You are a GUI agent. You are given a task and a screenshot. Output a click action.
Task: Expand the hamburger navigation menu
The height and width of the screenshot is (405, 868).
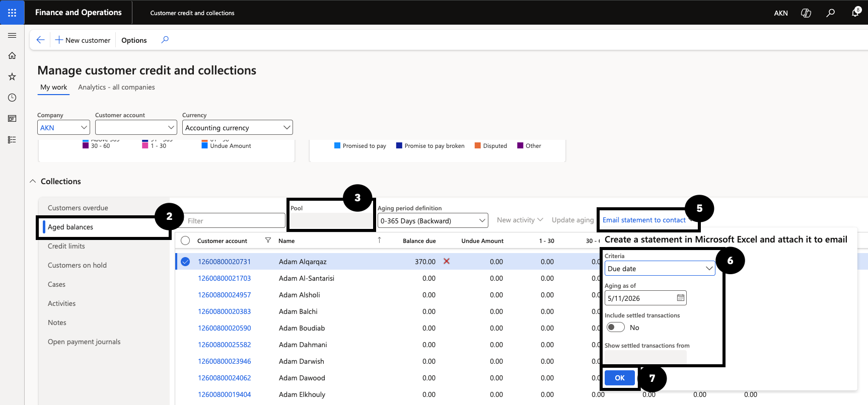[12, 36]
